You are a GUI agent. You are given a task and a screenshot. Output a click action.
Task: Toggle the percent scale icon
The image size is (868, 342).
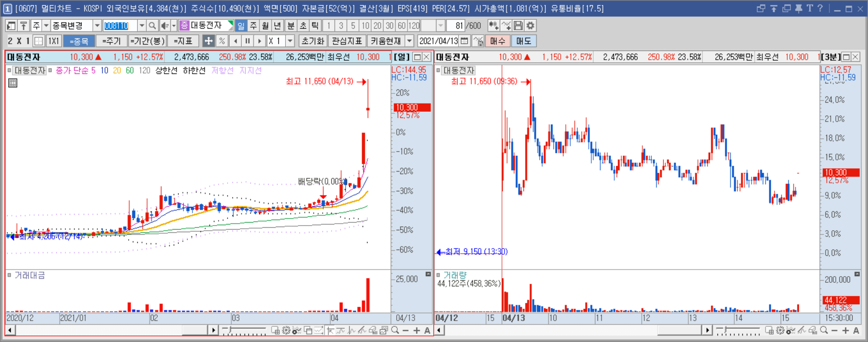coord(222,41)
